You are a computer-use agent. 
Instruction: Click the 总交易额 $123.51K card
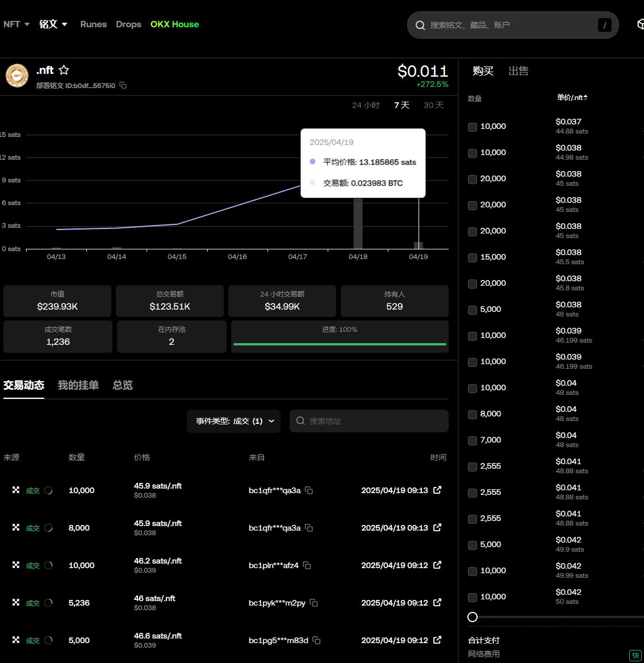[x=170, y=301]
